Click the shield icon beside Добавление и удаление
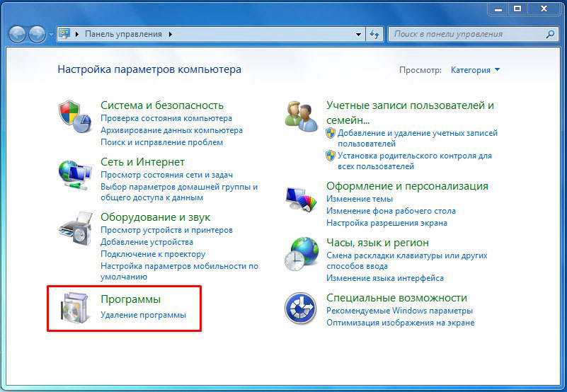This screenshot has width=567, height=392. coord(331,133)
